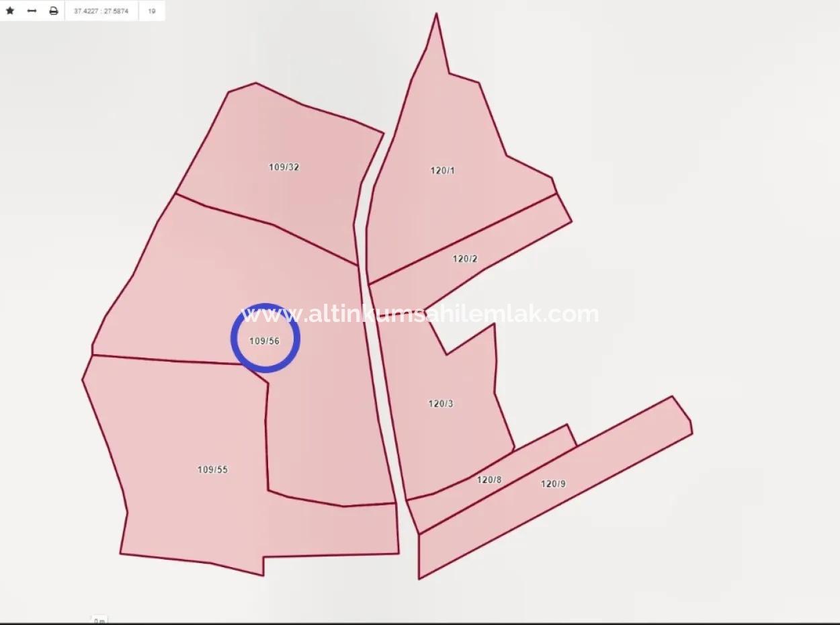
Task: Click the print map icon
Action: (53, 10)
